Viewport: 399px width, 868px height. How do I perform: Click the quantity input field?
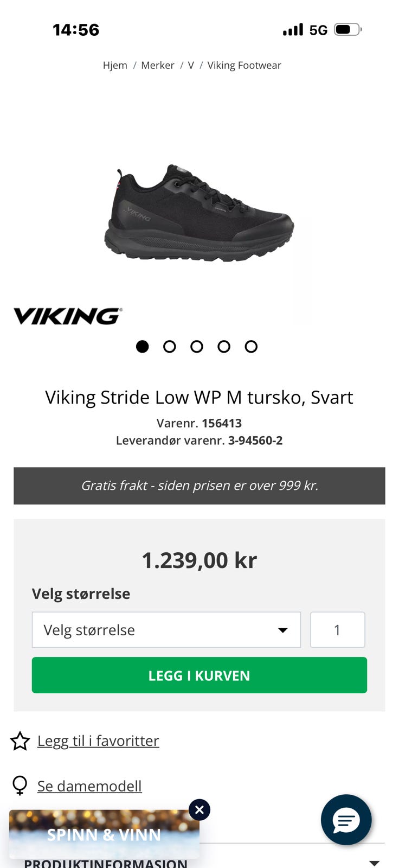[337, 630]
